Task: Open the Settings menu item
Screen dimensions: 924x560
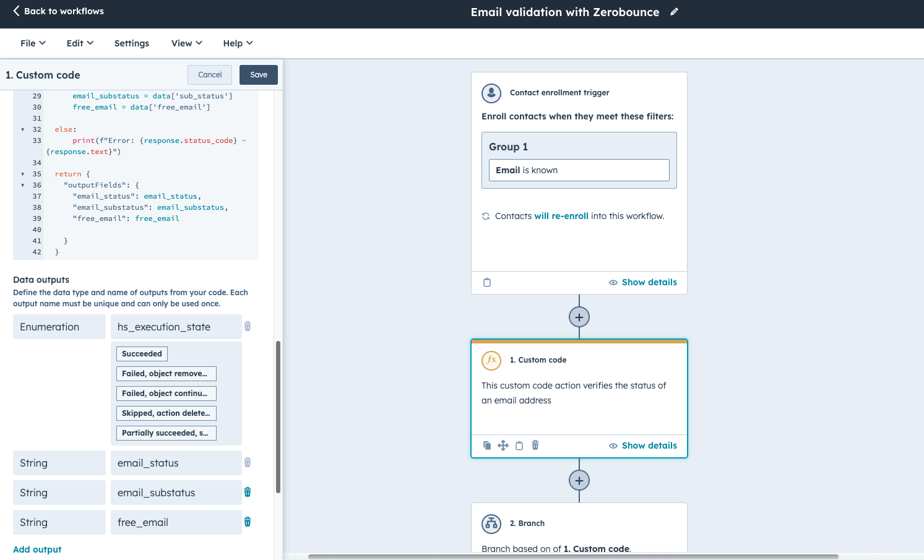Action: pos(132,43)
